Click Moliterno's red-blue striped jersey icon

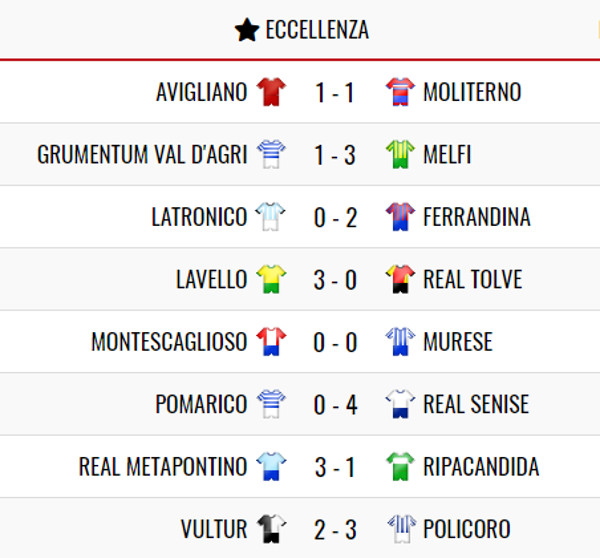[x=400, y=92]
